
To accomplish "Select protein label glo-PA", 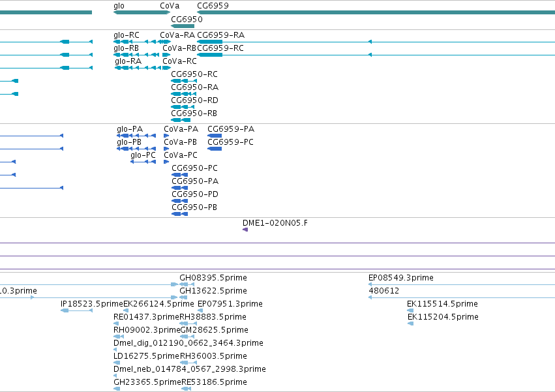I will tap(130, 129).
